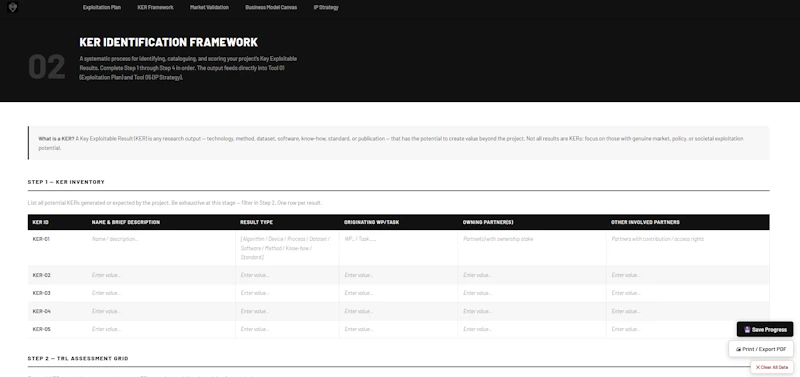The height and width of the screenshot is (377, 800).
Task: Click the KER ID column header
Action: click(41, 222)
